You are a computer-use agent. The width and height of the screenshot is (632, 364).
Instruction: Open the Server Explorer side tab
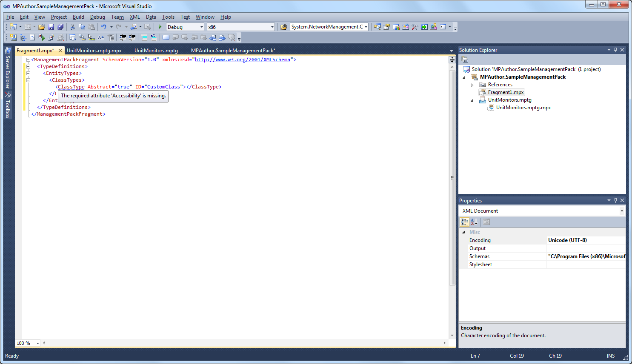click(x=7, y=68)
